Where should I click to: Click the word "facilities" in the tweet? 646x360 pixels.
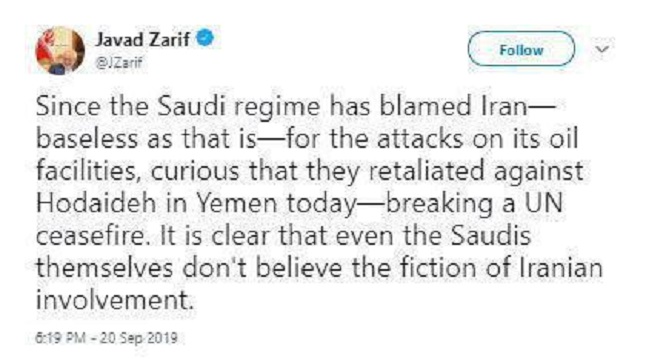coord(85,171)
